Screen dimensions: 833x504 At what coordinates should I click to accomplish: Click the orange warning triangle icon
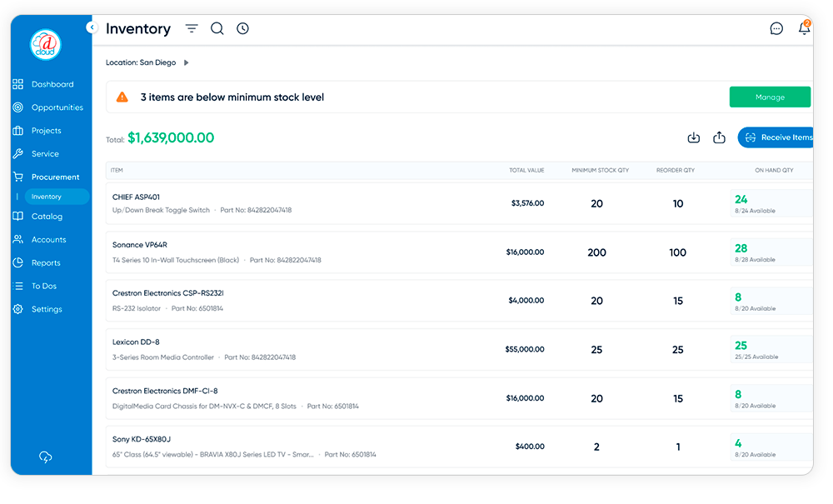122,97
